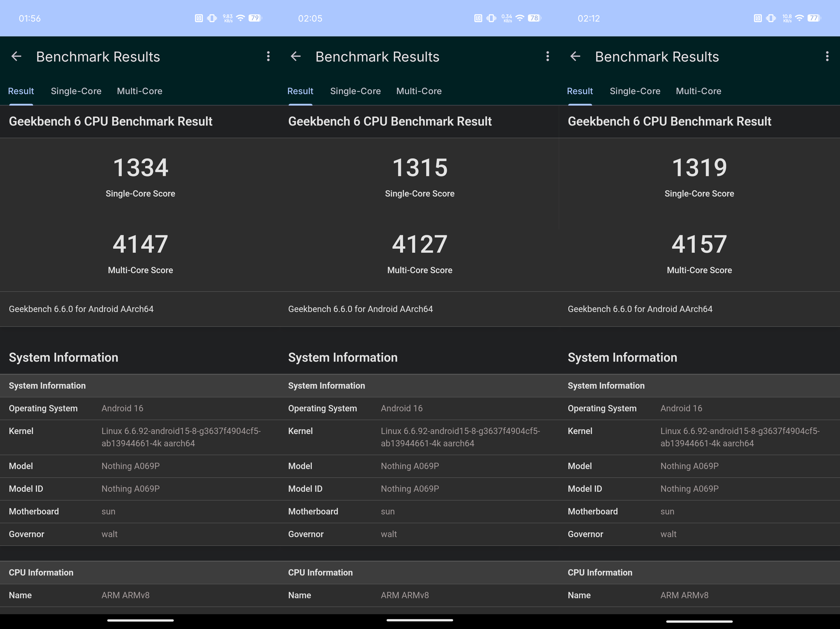Viewport: 840px width, 629px height.
Task: Switch to Multi-Core tab in leftmost panel
Action: coord(139,91)
